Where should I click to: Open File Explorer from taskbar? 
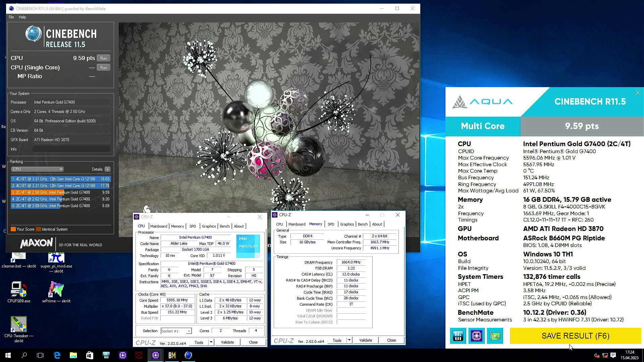tap(73, 355)
